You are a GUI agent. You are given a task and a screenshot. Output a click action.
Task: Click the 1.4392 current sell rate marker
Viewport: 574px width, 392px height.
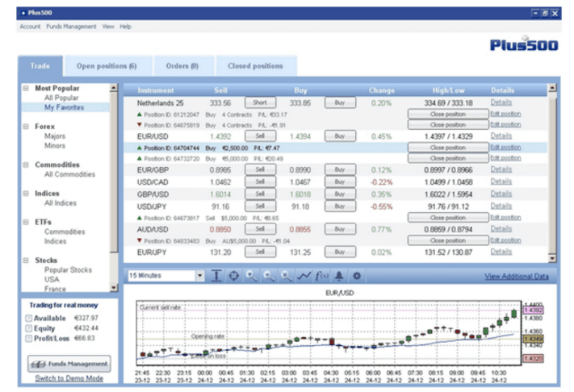pyautogui.click(x=534, y=311)
